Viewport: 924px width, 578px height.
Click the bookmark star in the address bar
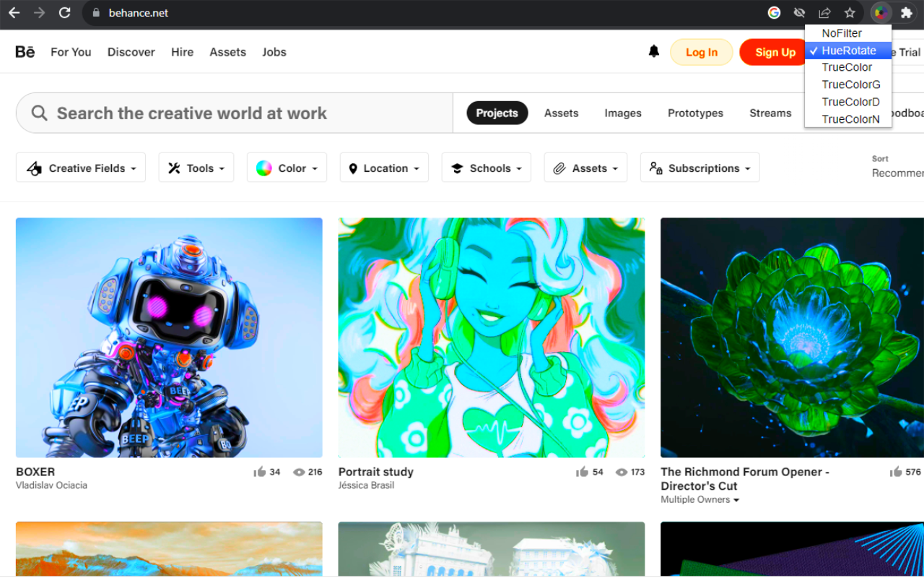pyautogui.click(x=850, y=12)
